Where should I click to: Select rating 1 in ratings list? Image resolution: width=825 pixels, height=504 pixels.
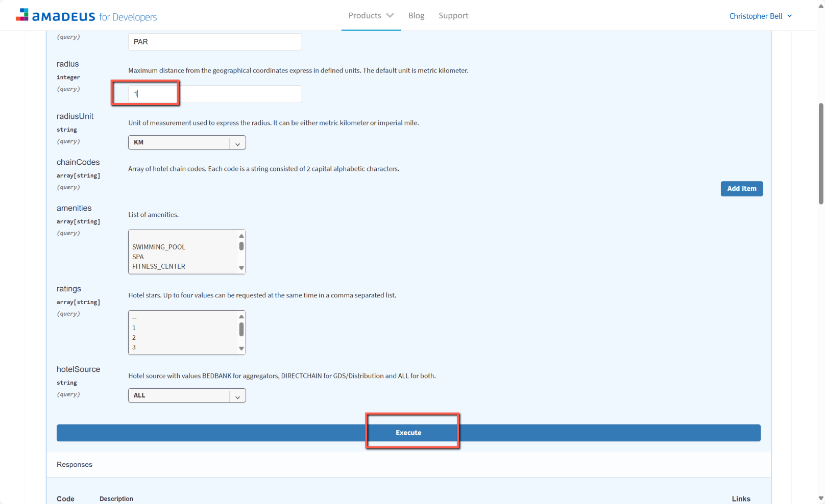coord(134,327)
